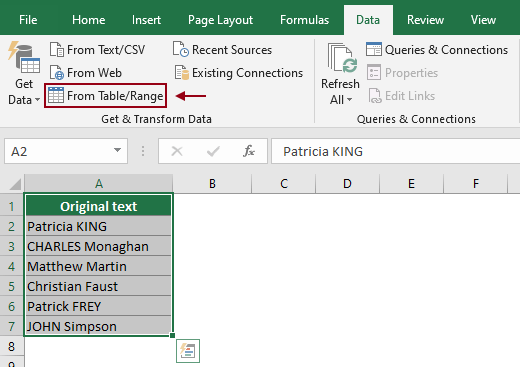Go to the Formulas tab
Image resolution: width=520 pixels, height=367 pixels.
(x=304, y=20)
